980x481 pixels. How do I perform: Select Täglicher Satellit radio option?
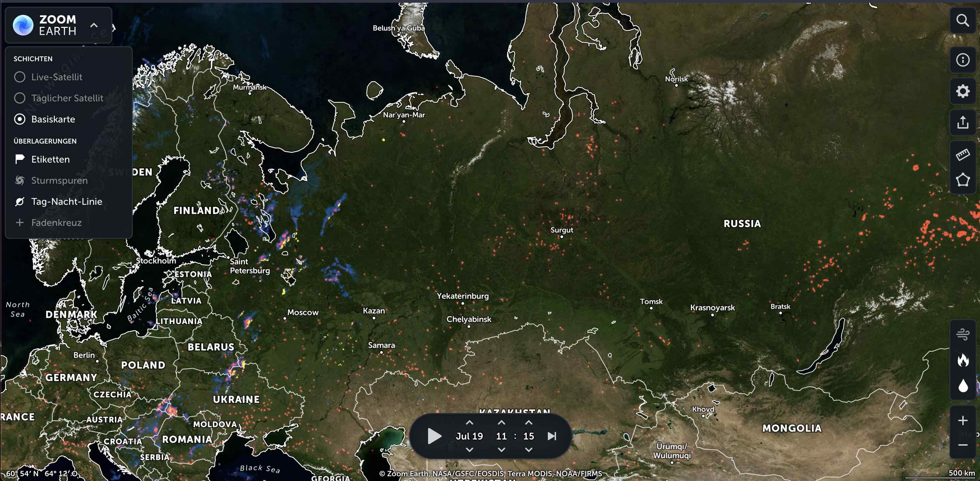pos(20,98)
